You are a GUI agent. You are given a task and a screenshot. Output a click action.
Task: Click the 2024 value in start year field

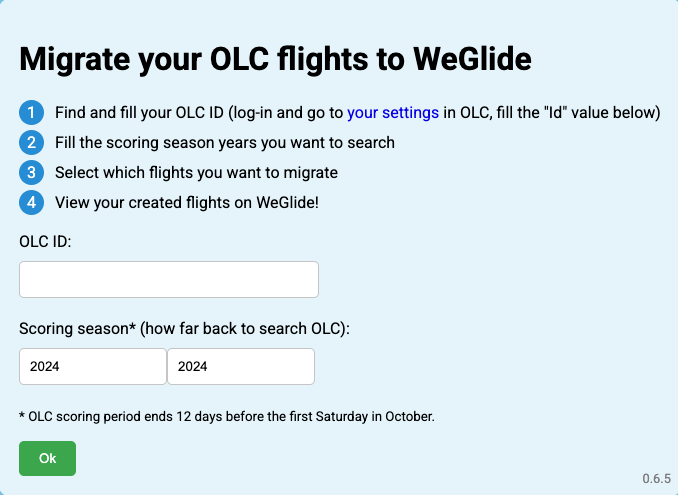(x=45, y=366)
